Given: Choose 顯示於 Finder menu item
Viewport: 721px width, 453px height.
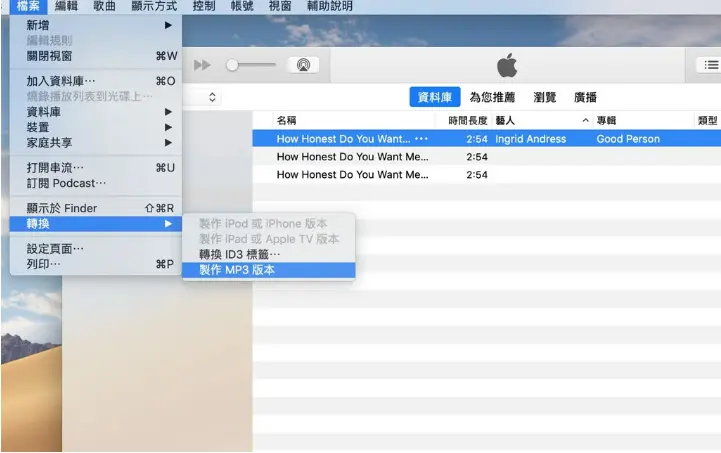Looking at the screenshot, I should 96,208.
